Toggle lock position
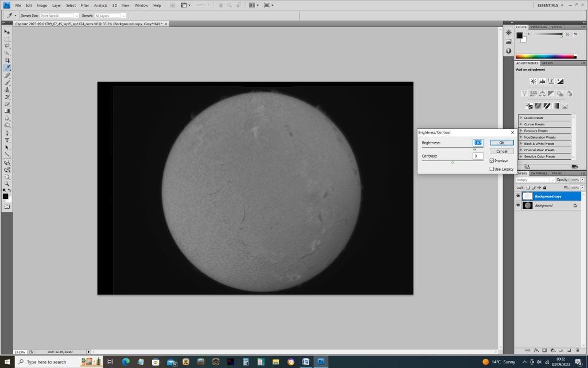The width and height of the screenshot is (588, 368). 539,187
